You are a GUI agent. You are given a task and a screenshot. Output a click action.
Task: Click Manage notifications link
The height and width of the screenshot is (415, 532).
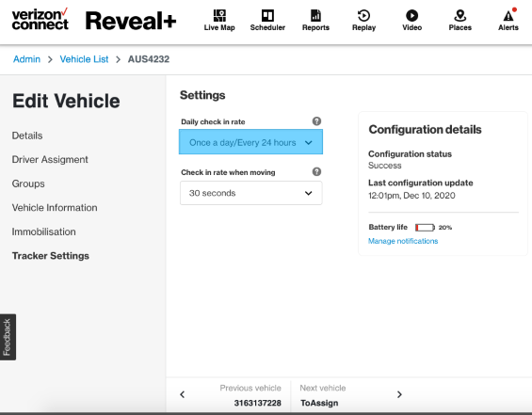pyautogui.click(x=403, y=241)
